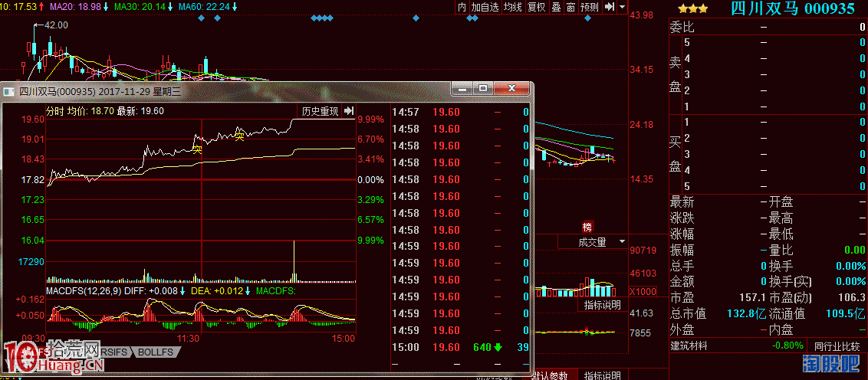868x380 pixels.
Task: Click the 市盈 157.1 value
Action: pos(752,298)
